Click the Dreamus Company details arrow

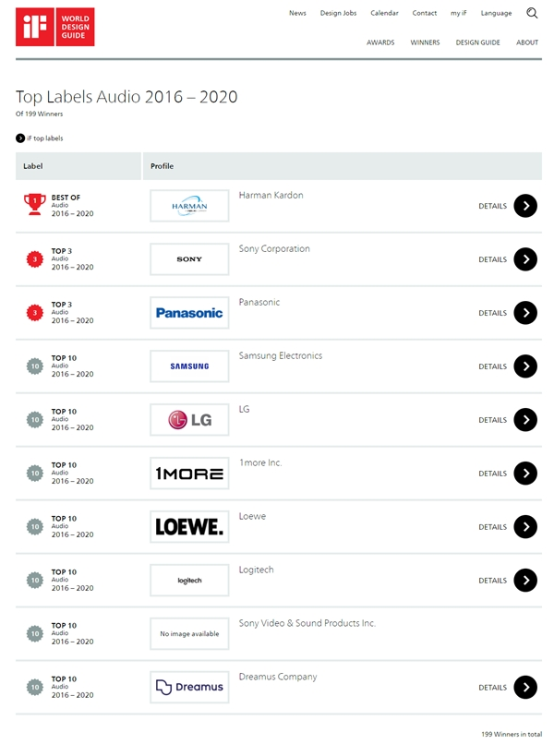(x=524, y=688)
